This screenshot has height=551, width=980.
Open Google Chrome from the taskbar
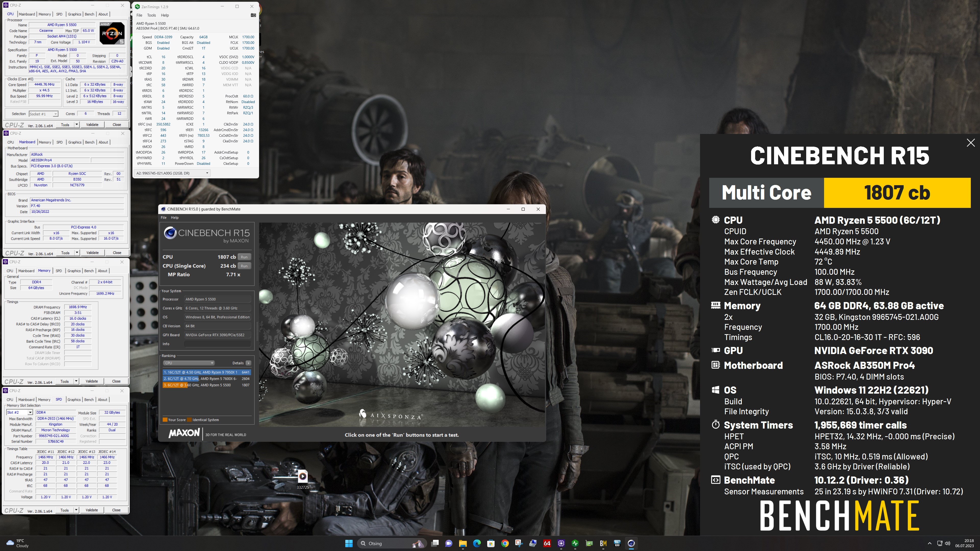505,543
